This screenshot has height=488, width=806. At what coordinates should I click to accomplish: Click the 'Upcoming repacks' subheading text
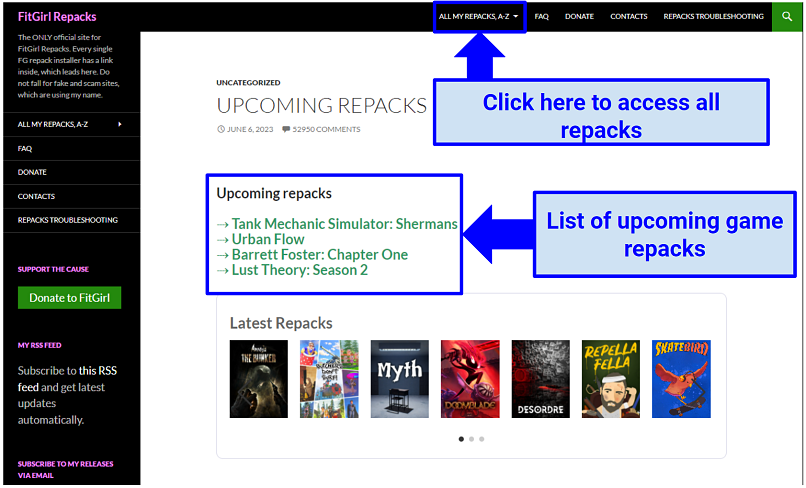pyautogui.click(x=274, y=193)
